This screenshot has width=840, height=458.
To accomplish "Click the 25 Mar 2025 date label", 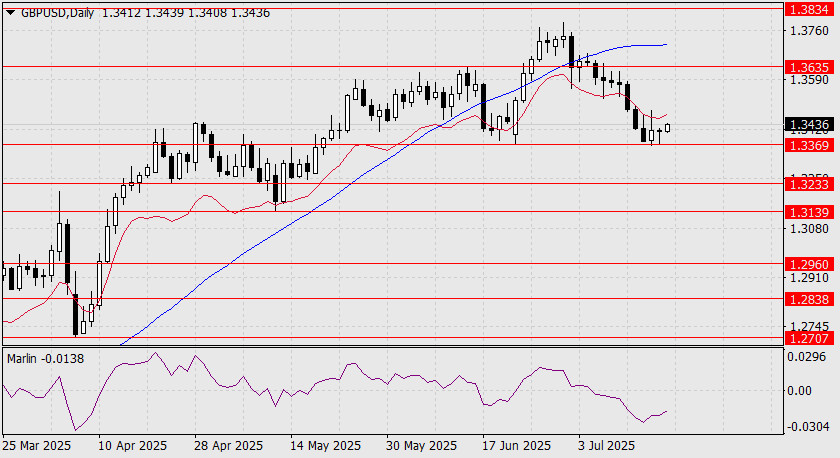I will [x=37, y=446].
